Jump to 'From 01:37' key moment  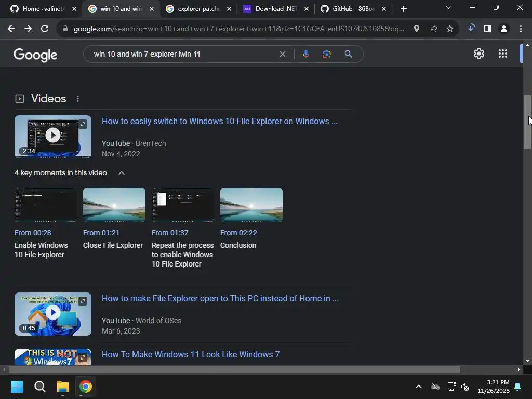170,233
